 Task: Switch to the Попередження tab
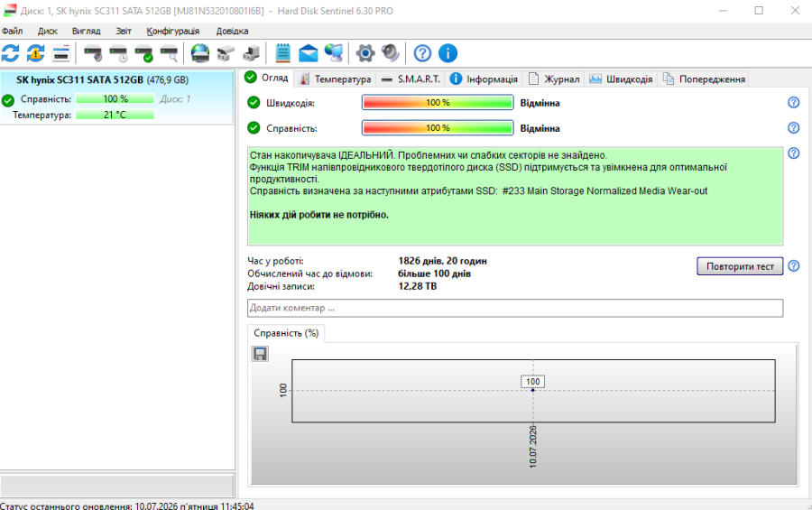(704, 79)
